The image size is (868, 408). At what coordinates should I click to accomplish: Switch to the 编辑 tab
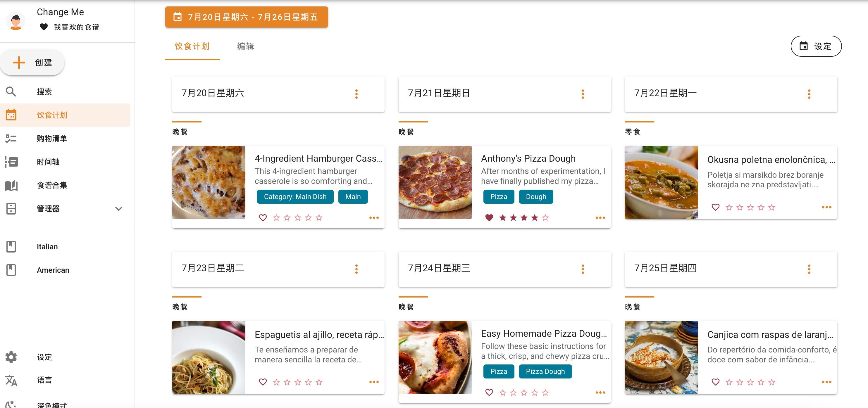click(x=246, y=46)
